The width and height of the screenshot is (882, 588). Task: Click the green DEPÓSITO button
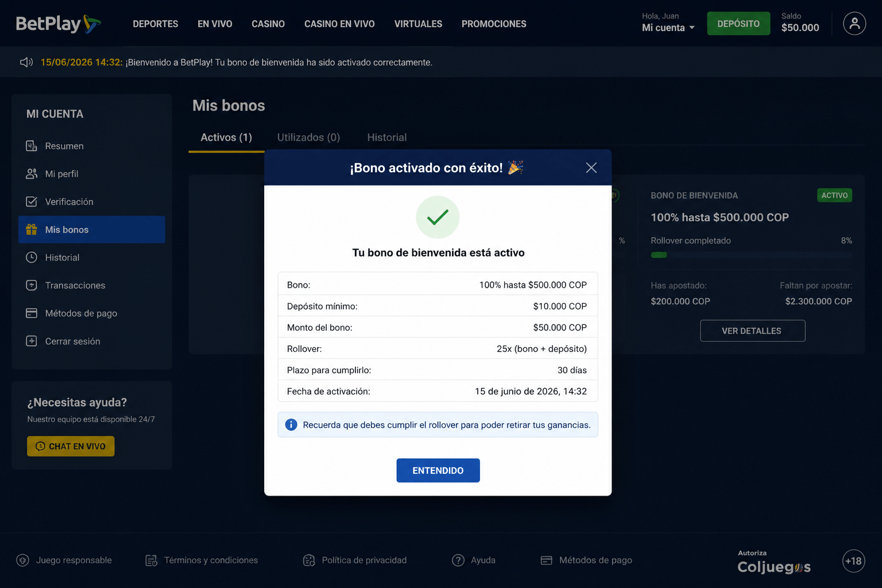click(738, 24)
